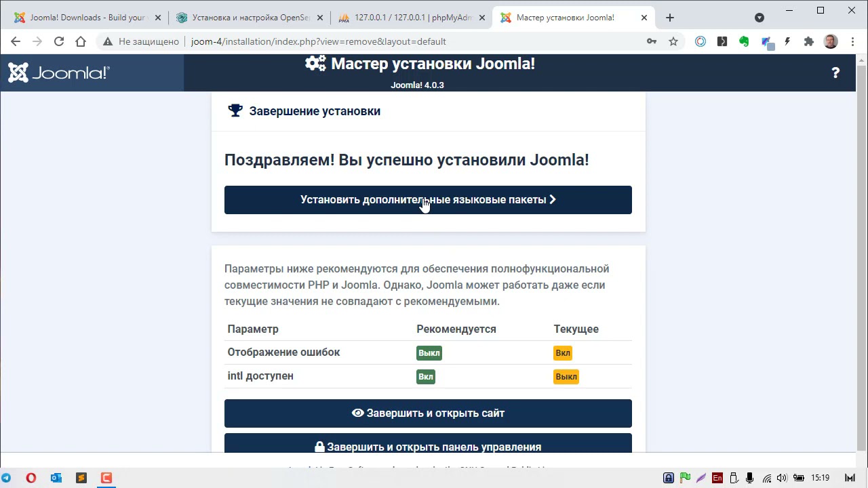
Task: Open the network Wi-Fi tray icon
Action: [767, 478]
